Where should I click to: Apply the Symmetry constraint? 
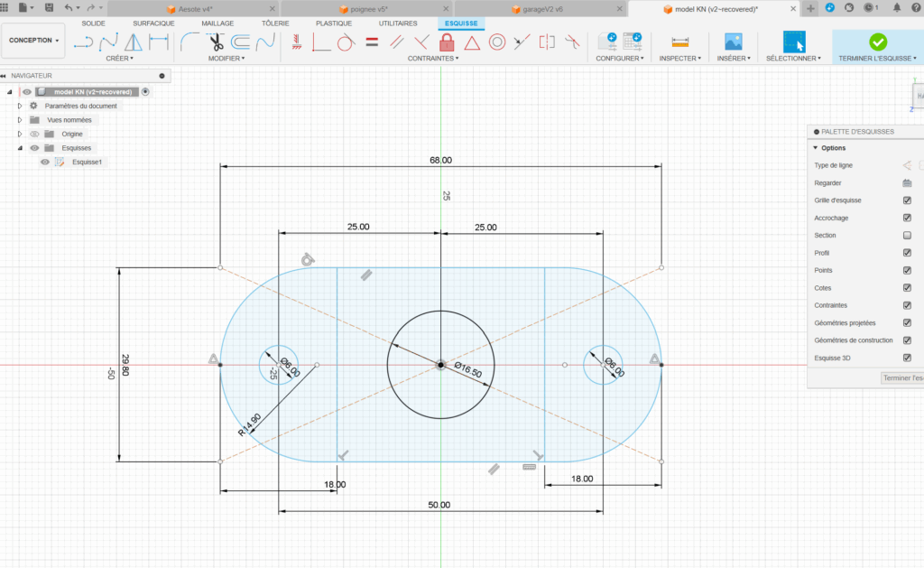click(x=547, y=42)
